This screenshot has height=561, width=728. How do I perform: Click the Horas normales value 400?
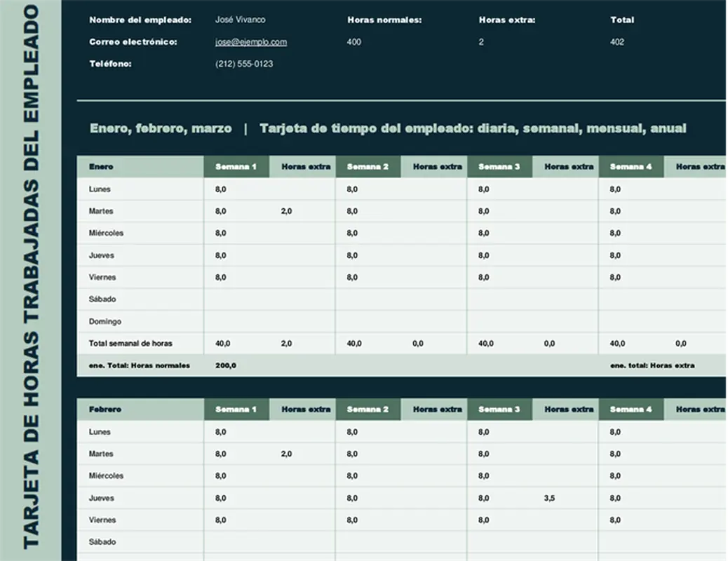353,42
